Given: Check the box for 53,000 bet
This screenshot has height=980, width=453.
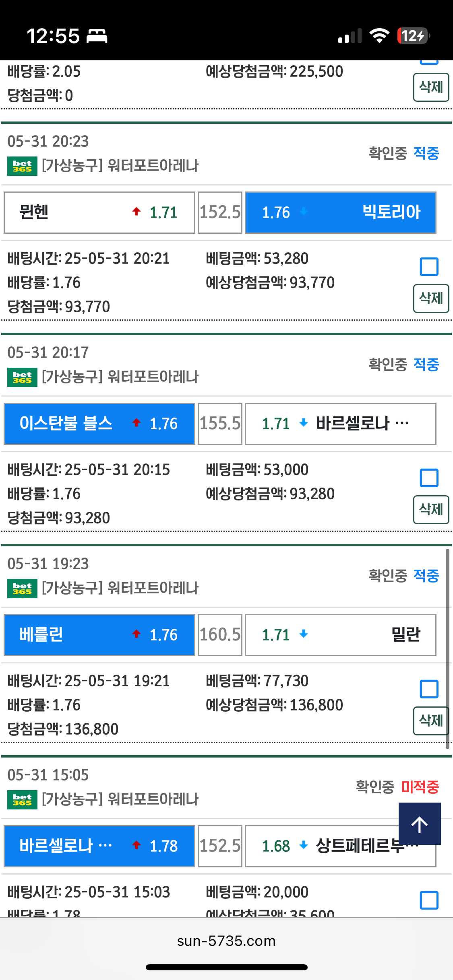Looking at the screenshot, I should [429, 478].
